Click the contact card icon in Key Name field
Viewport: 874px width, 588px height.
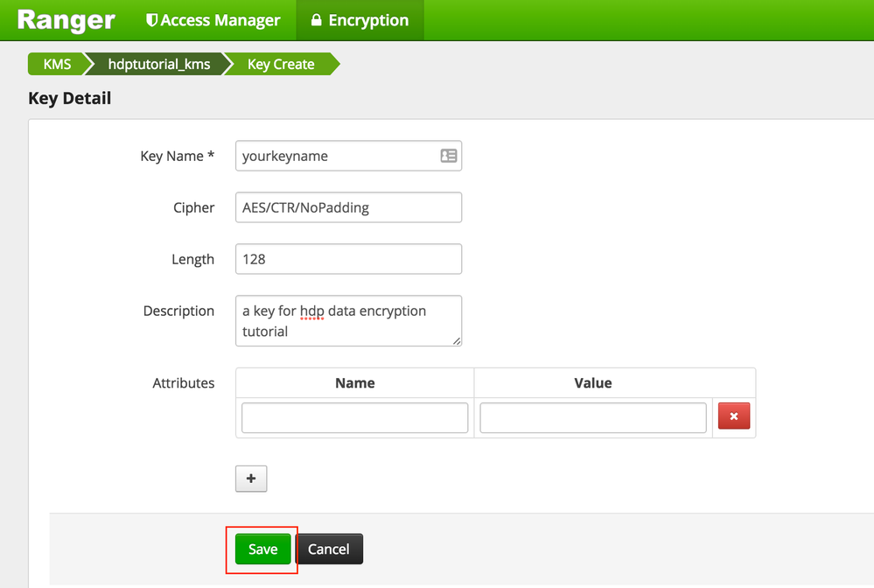[449, 155]
